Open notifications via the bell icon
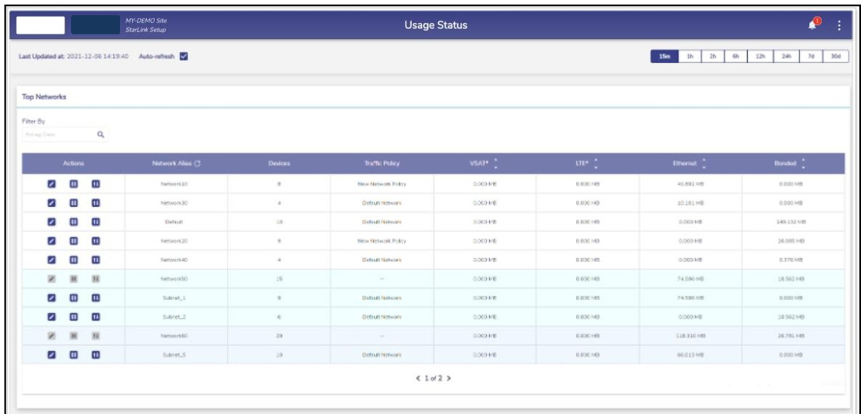 pos(812,25)
